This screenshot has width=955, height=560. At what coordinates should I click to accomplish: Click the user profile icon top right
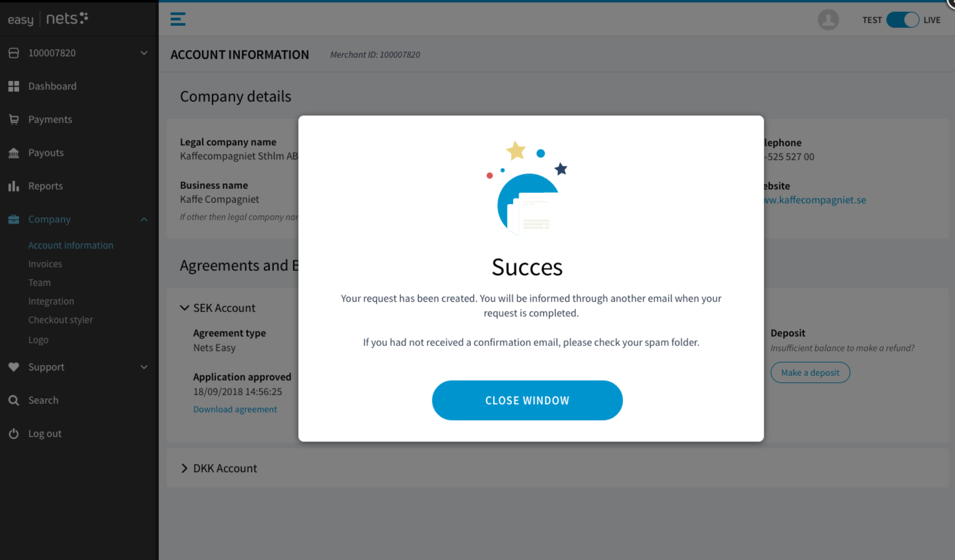tap(829, 19)
